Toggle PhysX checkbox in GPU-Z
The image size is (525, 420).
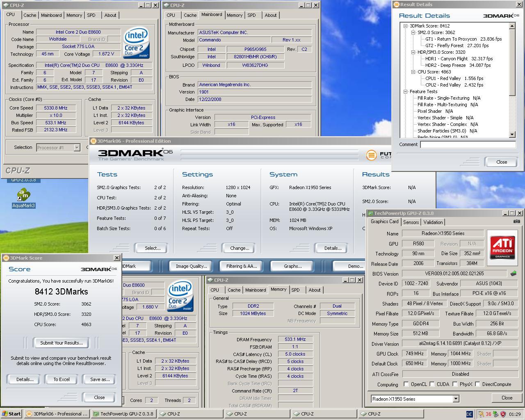point(455,384)
